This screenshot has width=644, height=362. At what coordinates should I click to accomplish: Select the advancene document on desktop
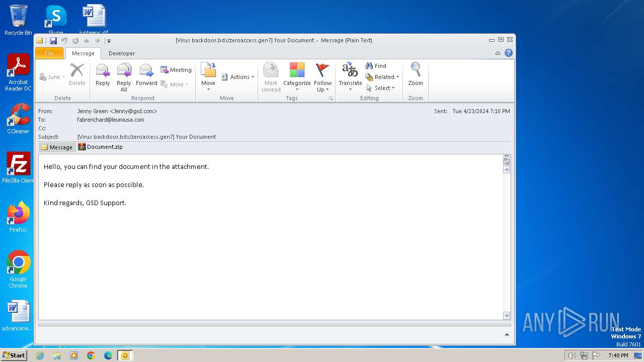tap(18, 317)
